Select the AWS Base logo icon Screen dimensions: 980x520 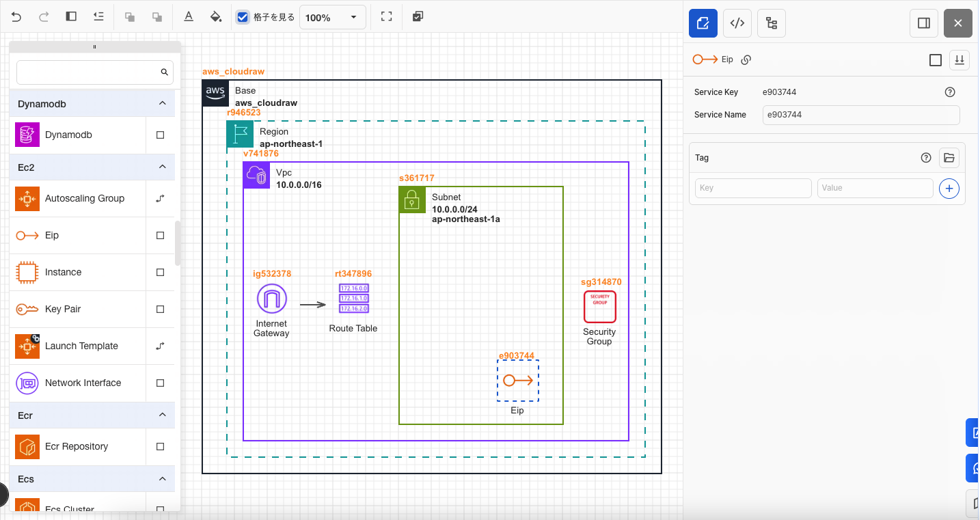coord(215,93)
